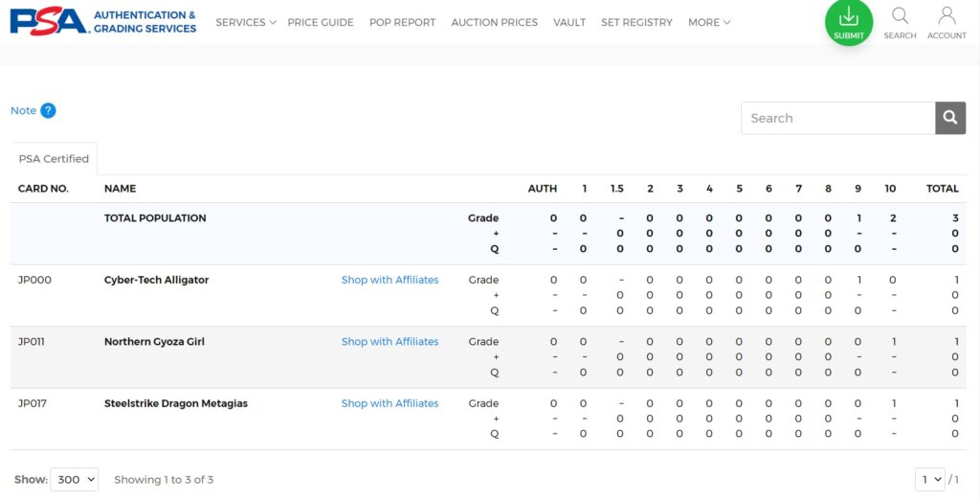Click card number JP011
The height and width of the screenshot is (501, 980).
pyautogui.click(x=32, y=342)
